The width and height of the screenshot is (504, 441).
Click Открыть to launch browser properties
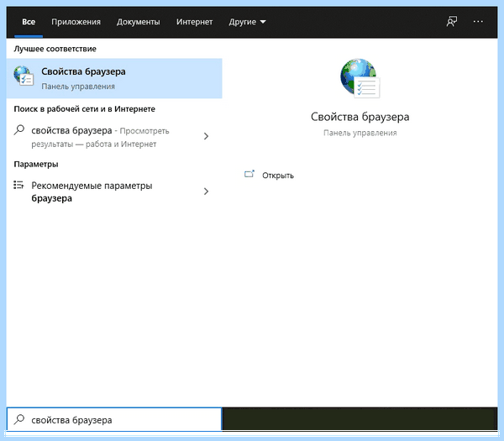[278, 176]
